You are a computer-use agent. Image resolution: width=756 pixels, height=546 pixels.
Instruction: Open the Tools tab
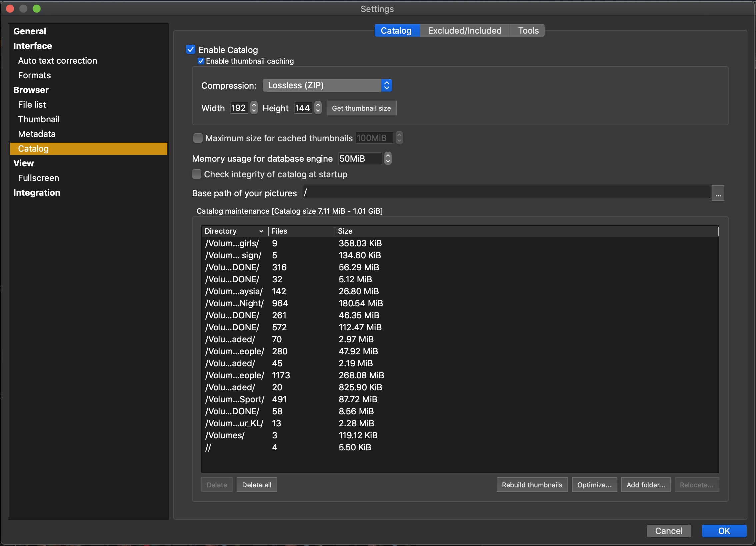(528, 31)
